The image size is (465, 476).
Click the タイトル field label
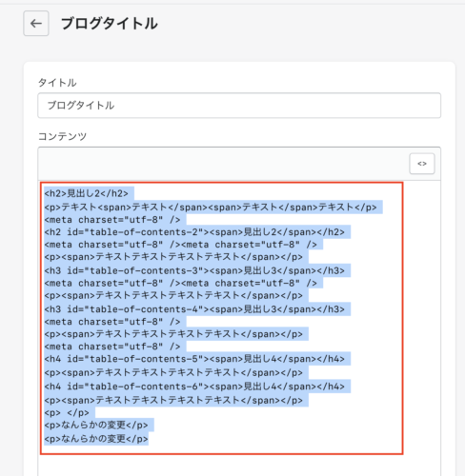(57, 83)
